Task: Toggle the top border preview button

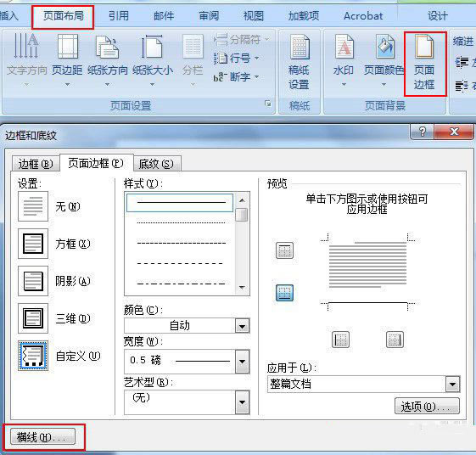Action: [x=284, y=250]
